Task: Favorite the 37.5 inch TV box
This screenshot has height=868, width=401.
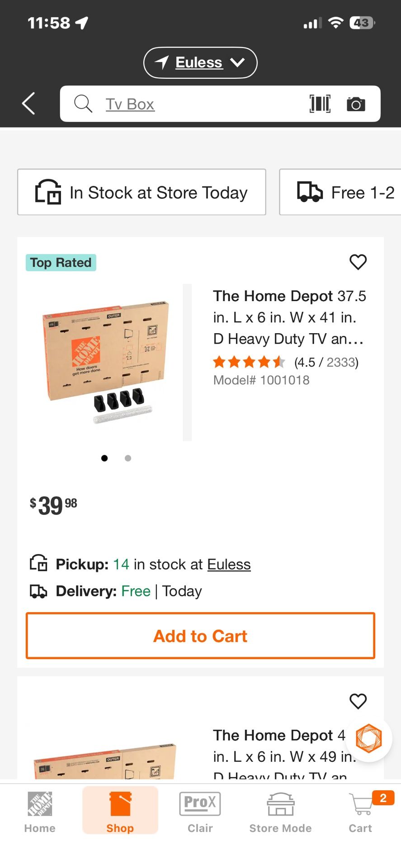Action: [358, 262]
